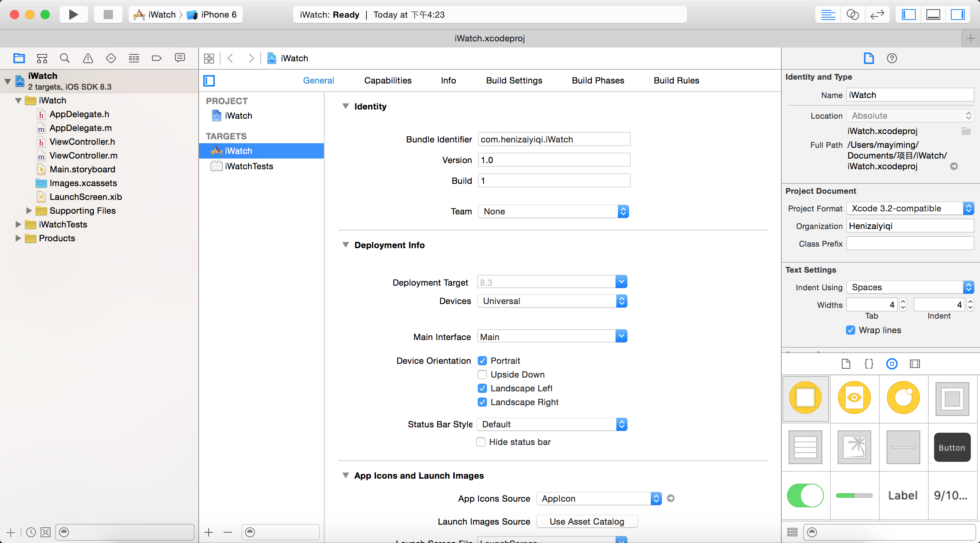Open the Build Phases tab
The image size is (980, 543).
598,80
